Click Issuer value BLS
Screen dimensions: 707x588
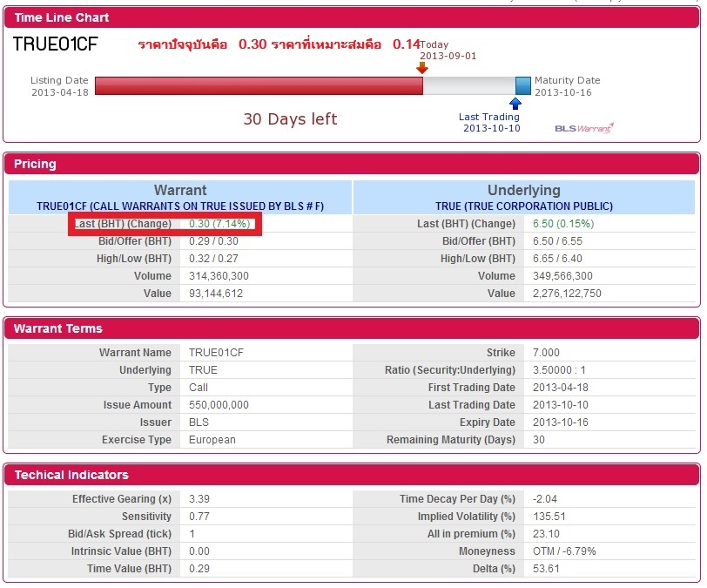199,422
